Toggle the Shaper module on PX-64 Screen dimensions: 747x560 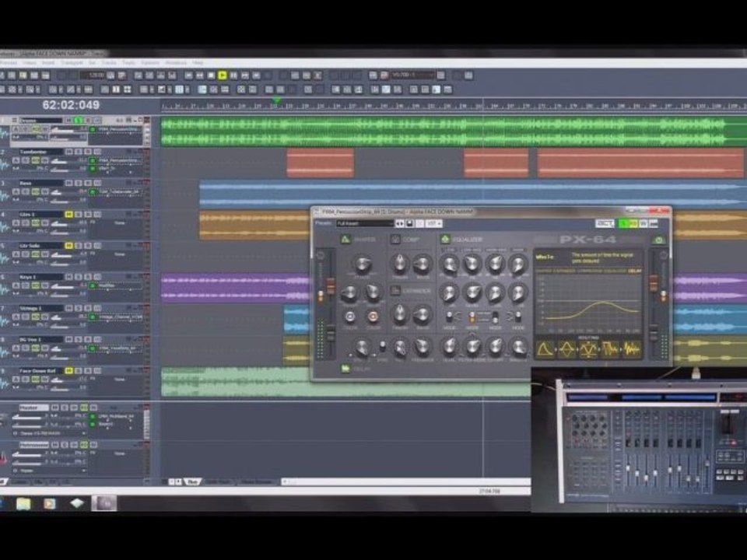345,240
